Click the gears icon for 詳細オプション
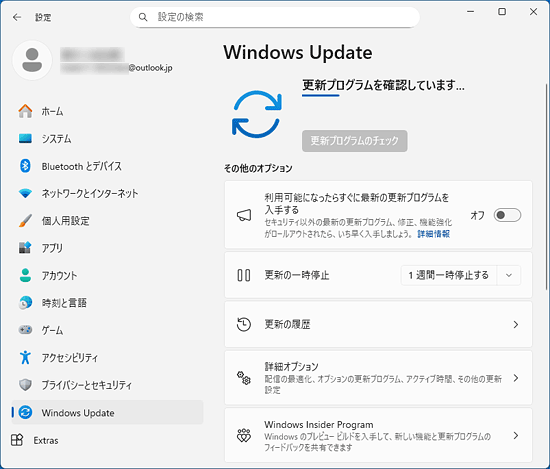This screenshot has height=469, width=550. tap(244, 378)
